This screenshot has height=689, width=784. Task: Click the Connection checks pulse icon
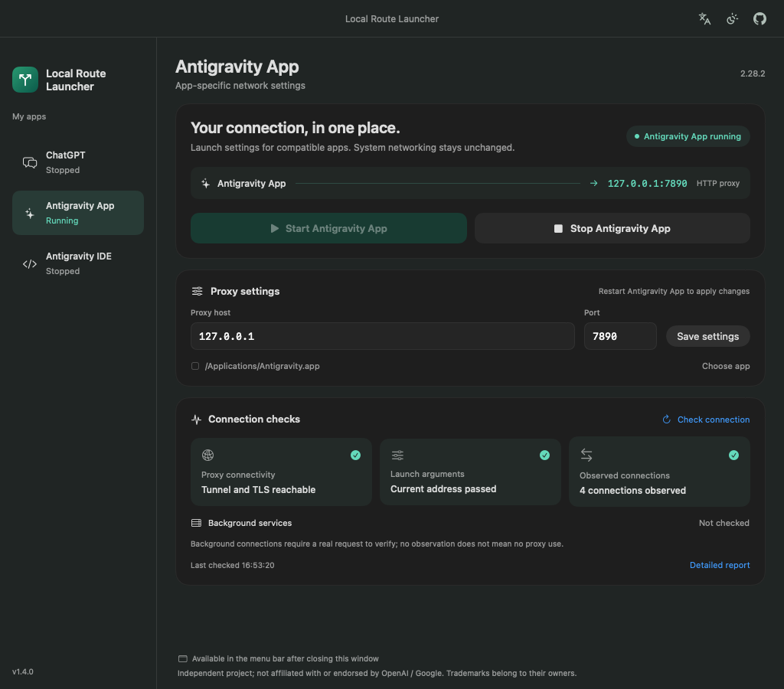196,420
